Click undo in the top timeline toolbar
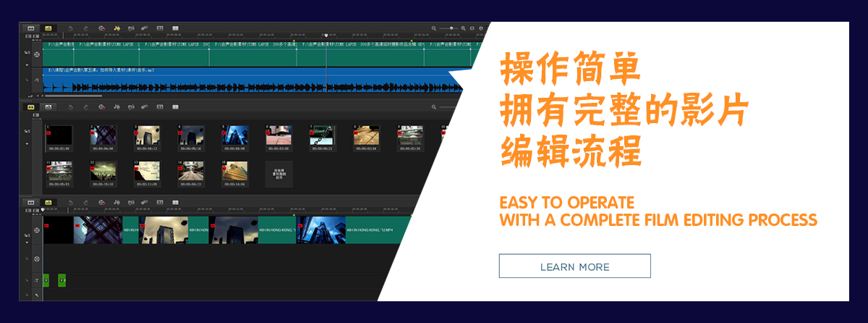The height and width of the screenshot is (323, 868). point(70,28)
